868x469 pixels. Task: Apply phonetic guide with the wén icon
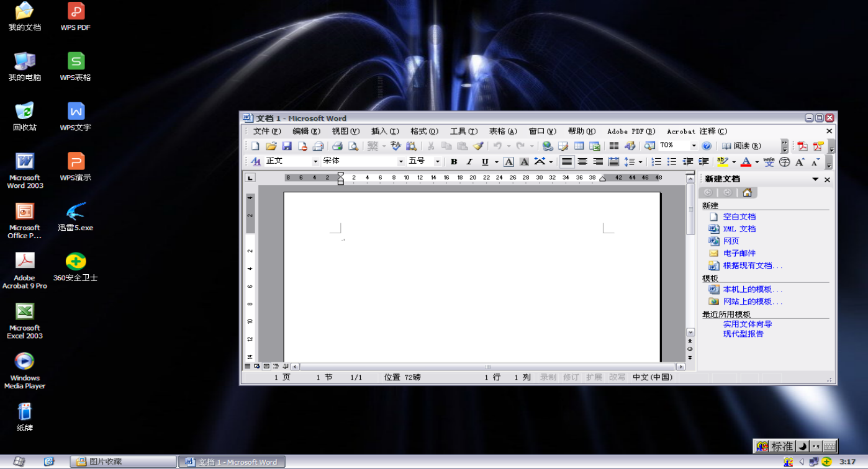[769, 161]
